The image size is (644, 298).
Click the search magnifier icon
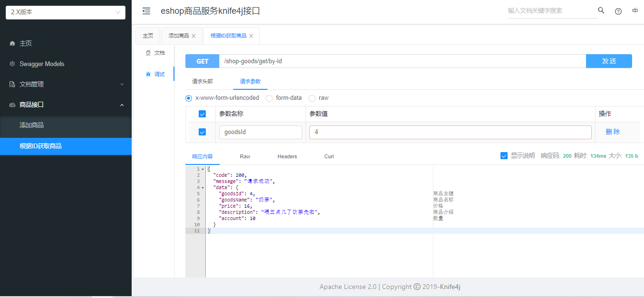[x=601, y=10]
